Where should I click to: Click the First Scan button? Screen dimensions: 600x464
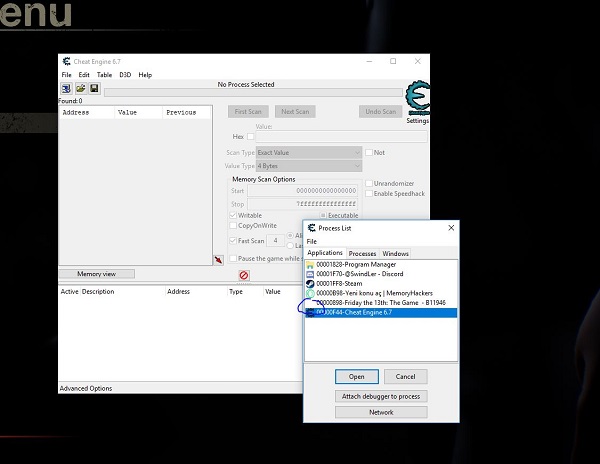click(x=248, y=112)
